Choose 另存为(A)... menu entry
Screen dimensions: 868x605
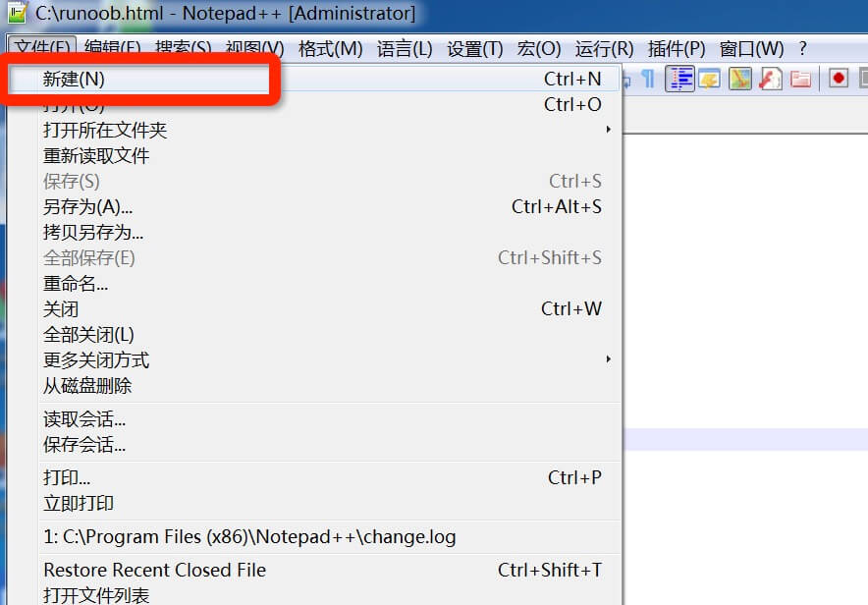[88, 206]
